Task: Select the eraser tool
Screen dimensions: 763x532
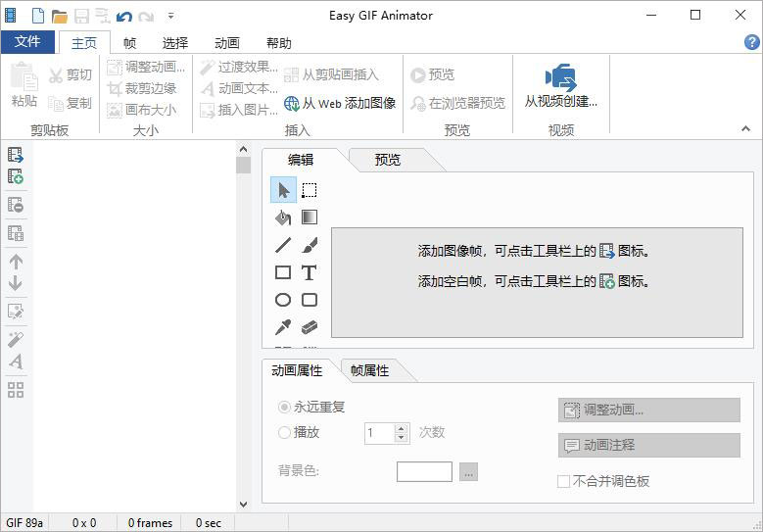Action: pyautogui.click(x=309, y=327)
